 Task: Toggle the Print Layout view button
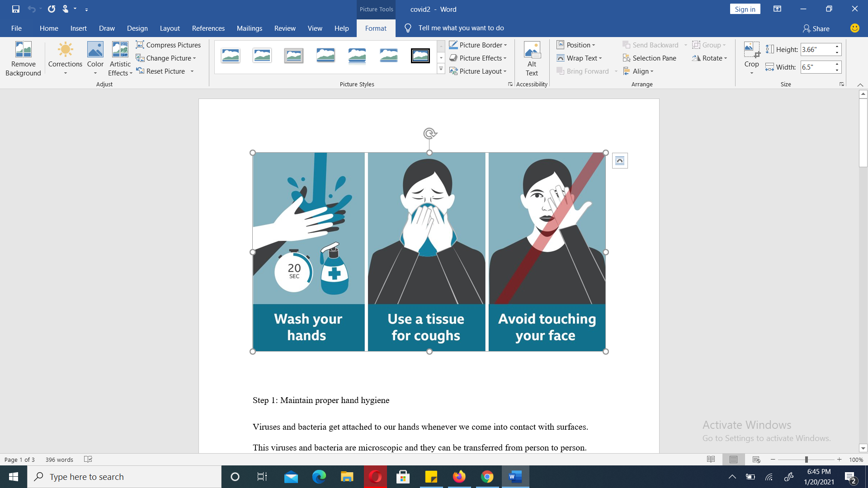click(733, 460)
